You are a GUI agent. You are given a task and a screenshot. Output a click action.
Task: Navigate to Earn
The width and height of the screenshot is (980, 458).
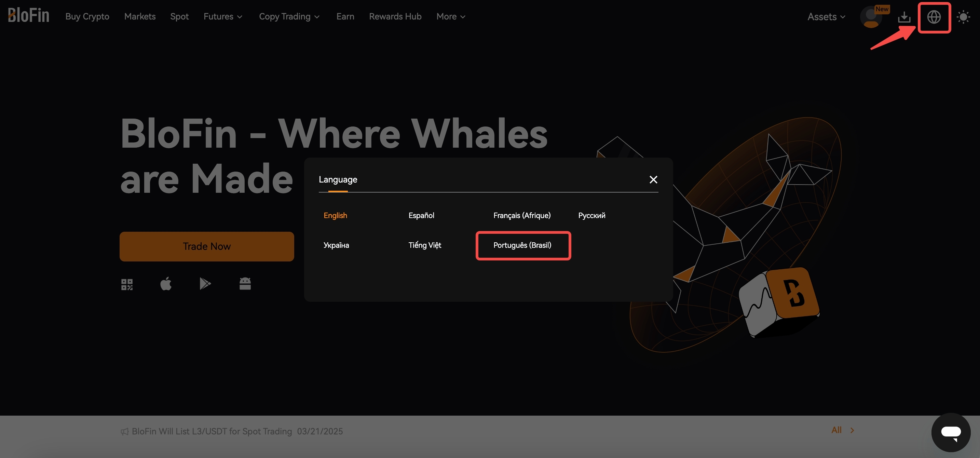pyautogui.click(x=345, y=16)
